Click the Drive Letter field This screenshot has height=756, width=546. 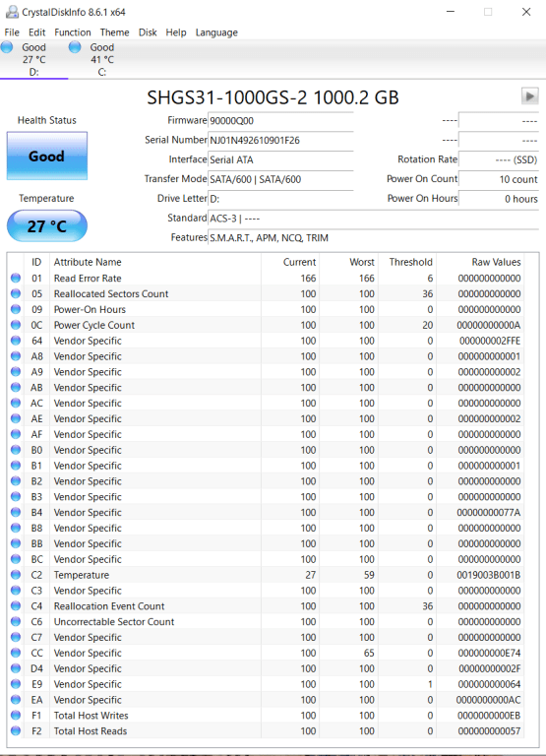(280, 199)
